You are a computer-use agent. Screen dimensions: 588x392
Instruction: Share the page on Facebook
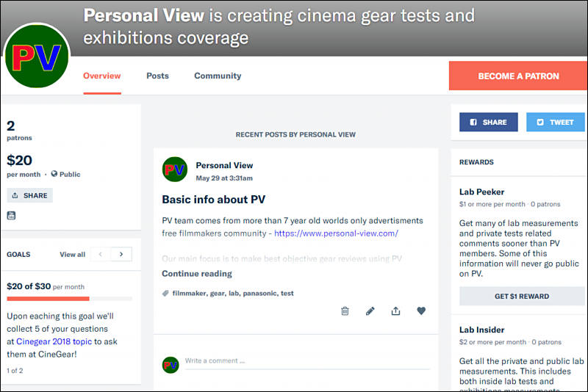(489, 122)
